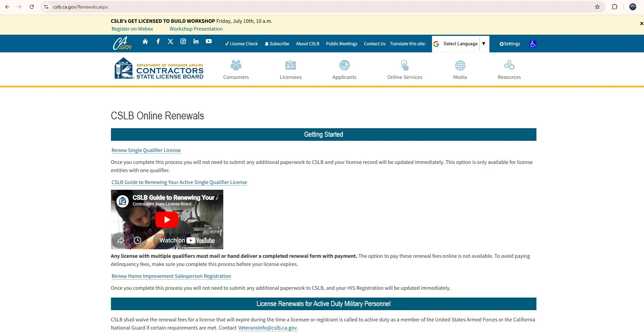Open the Consumers menu icon

pos(236,65)
